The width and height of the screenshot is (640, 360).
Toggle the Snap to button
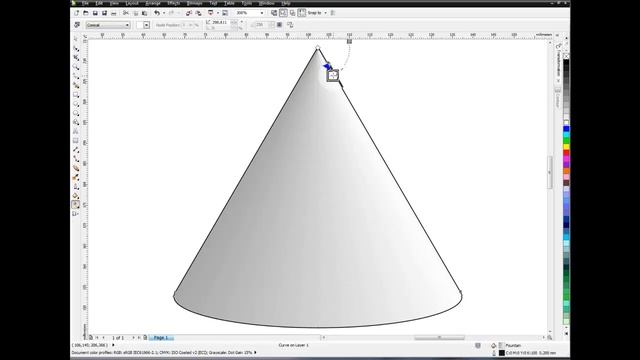[x=314, y=13]
